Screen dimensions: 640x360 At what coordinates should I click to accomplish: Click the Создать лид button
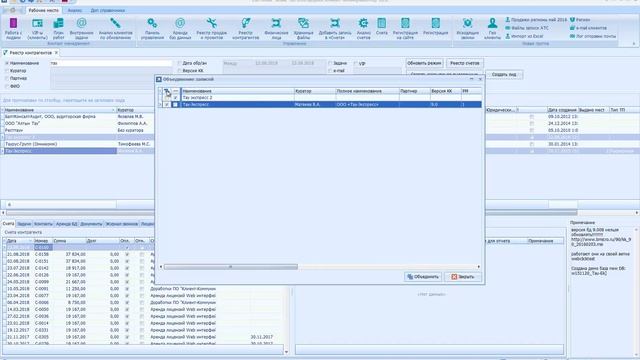(504, 75)
